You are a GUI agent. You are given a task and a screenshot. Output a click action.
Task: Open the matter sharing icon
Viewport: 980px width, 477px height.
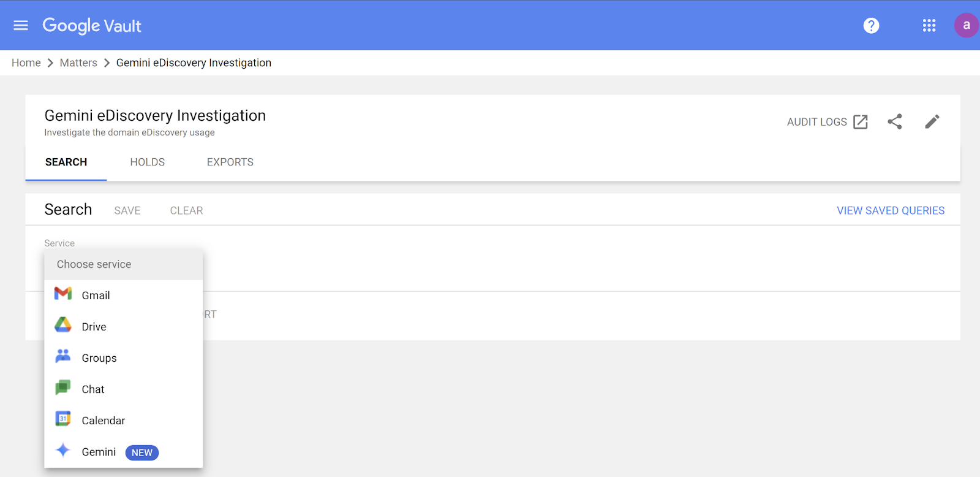tap(895, 121)
